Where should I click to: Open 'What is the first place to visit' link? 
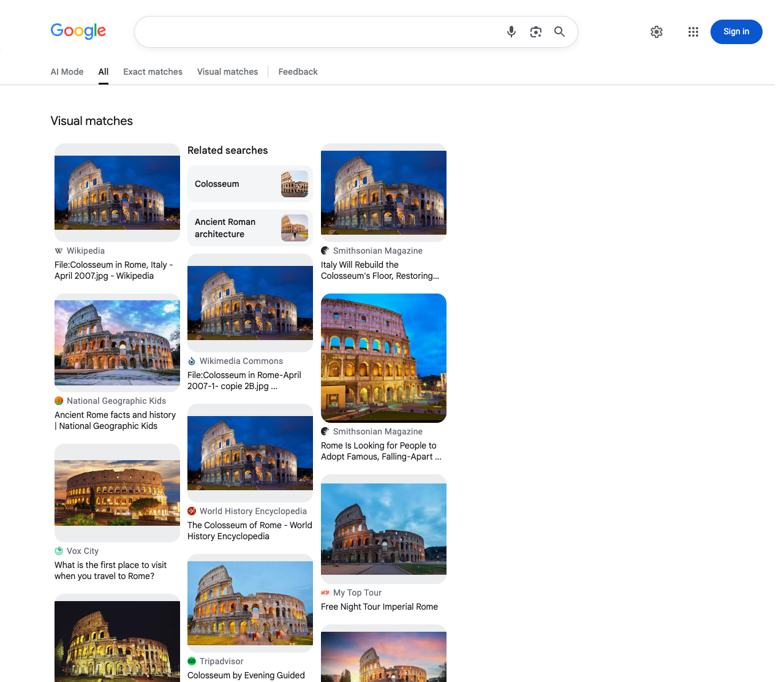click(x=111, y=570)
